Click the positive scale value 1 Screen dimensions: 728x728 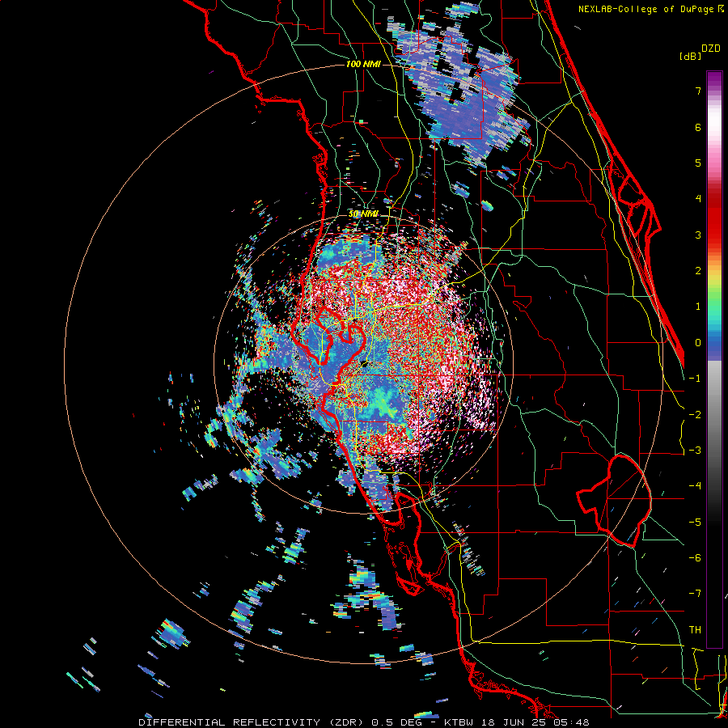[x=698, y=307]
